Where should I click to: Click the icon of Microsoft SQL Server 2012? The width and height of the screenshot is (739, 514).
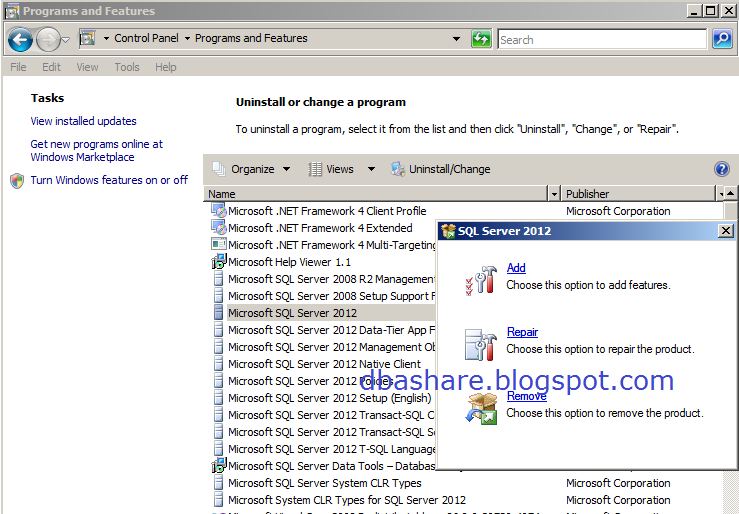click(218, 312)
